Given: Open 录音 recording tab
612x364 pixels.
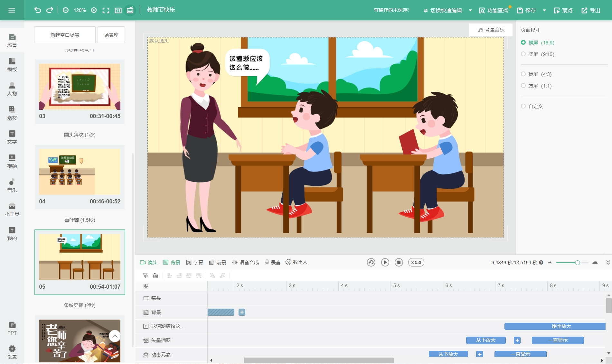Looking at the screenshot, I should 272,262.
